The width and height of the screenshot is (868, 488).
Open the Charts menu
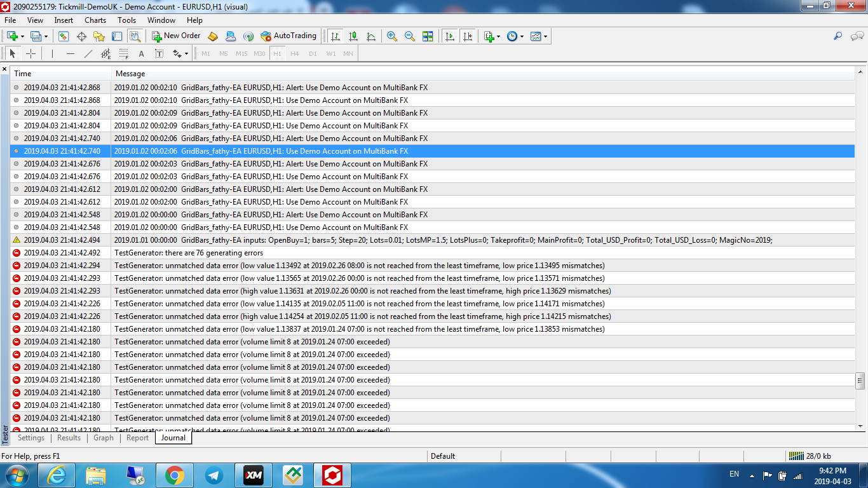(95, 20)
